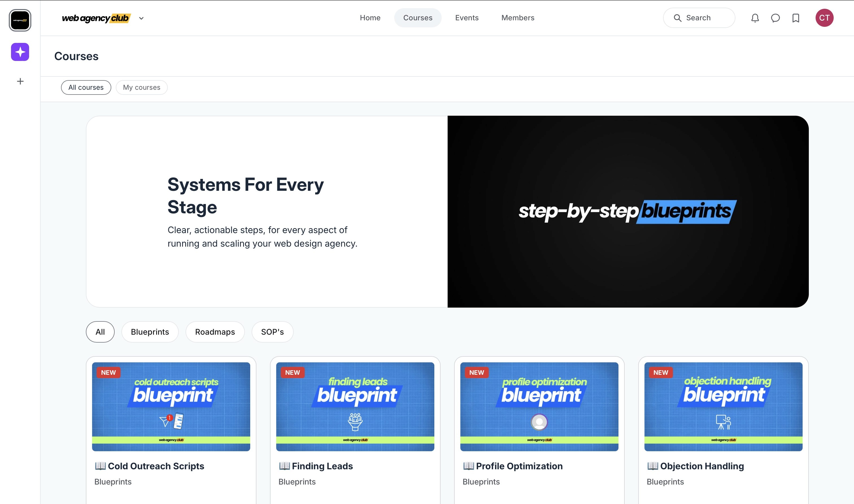
Task: Filter courses by SOP's
Action: [272, 332]
